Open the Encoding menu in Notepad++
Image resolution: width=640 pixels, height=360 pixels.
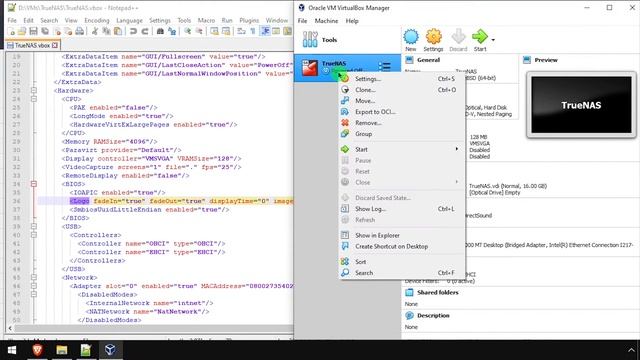point(97,20)
